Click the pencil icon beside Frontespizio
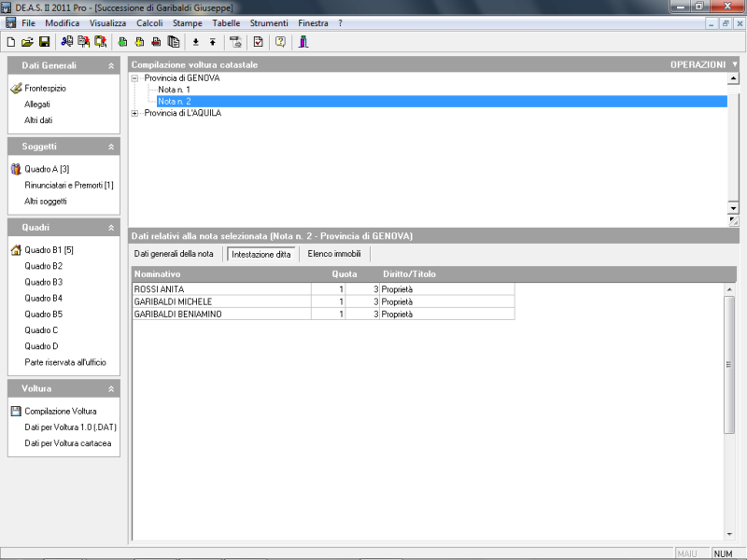The image size is (747, 560). pos(16,88)
